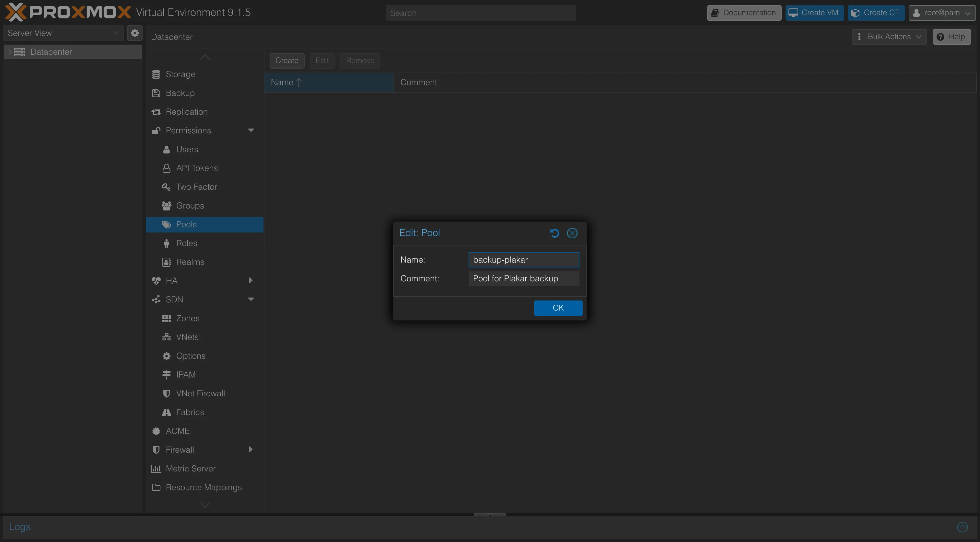The image size is (980, 542).
Task: Open Roles page
Action: tap(204, 243)
